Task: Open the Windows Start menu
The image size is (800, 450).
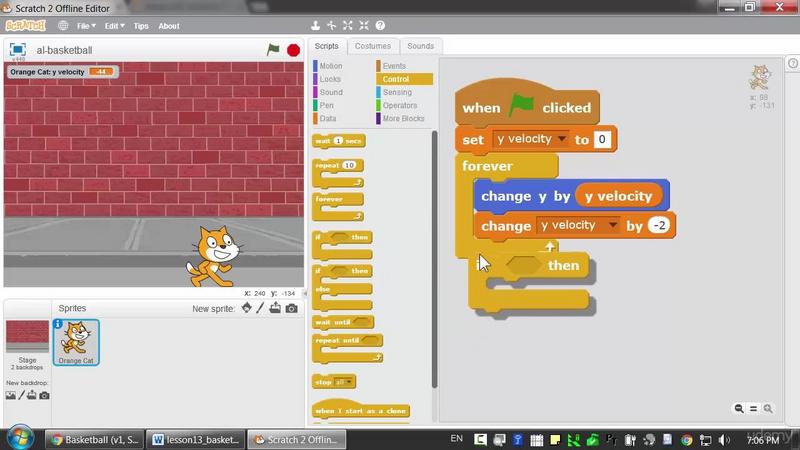Action: 20,438
